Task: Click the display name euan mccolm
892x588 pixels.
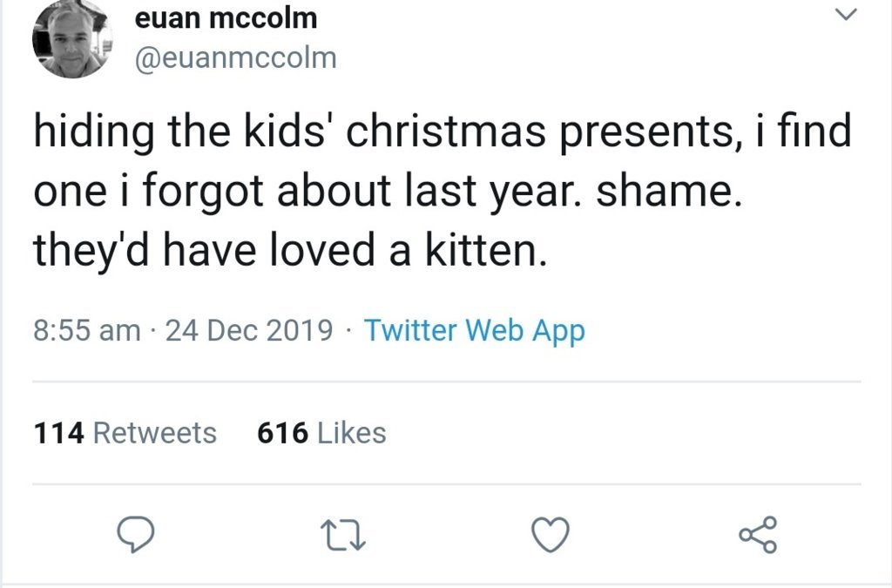Action: (226, 17)
